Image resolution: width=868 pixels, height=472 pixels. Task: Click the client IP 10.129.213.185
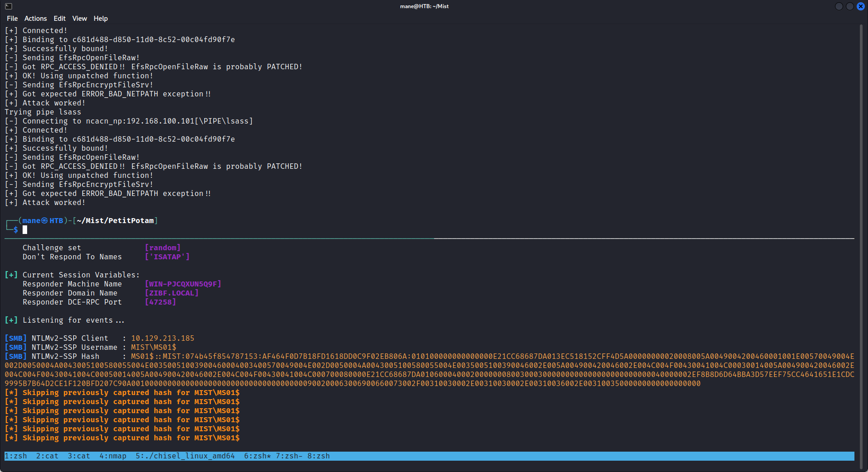point(163,339)
